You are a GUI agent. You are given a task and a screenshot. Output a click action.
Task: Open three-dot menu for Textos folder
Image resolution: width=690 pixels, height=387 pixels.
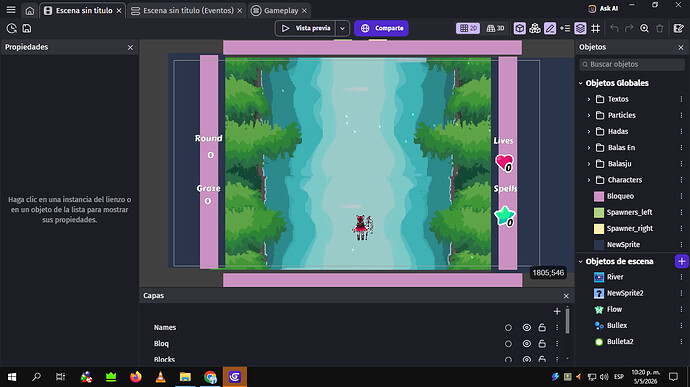point(681,99)
